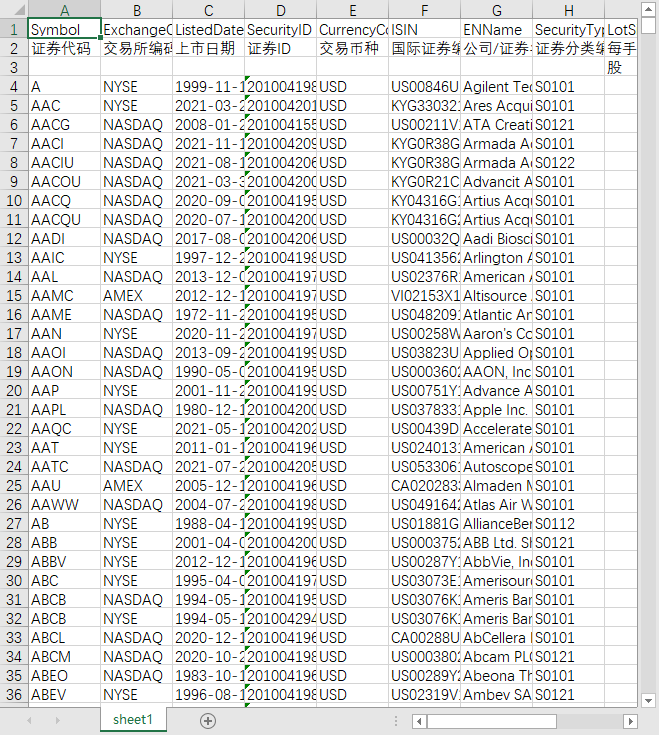Select column G header

pos(496,10)
